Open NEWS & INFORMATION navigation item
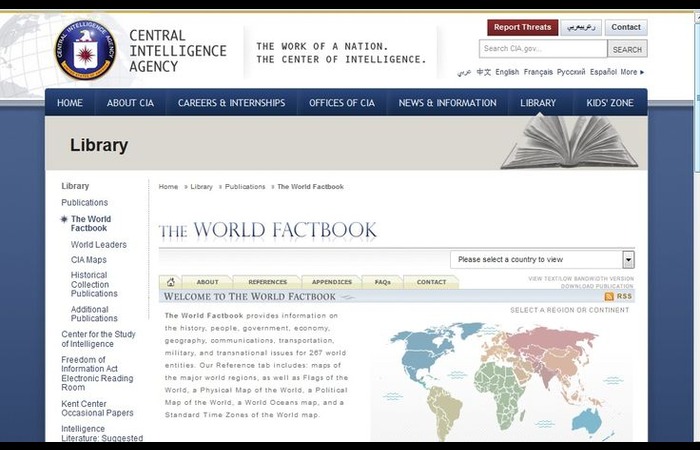700x450 pixels. click(x=447, y=103)
